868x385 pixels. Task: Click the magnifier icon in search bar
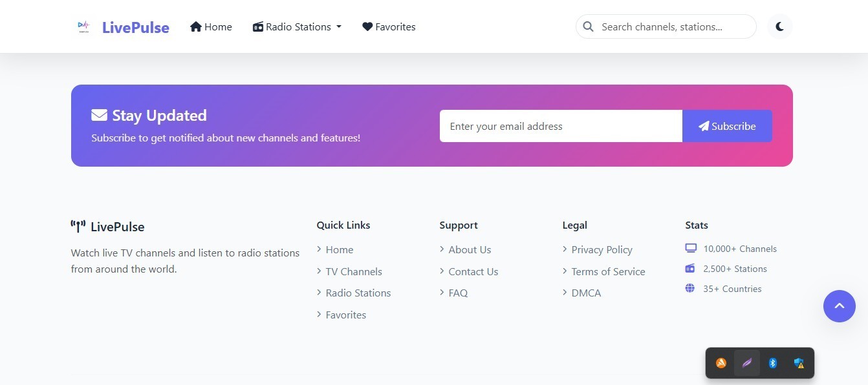[588, 26]
